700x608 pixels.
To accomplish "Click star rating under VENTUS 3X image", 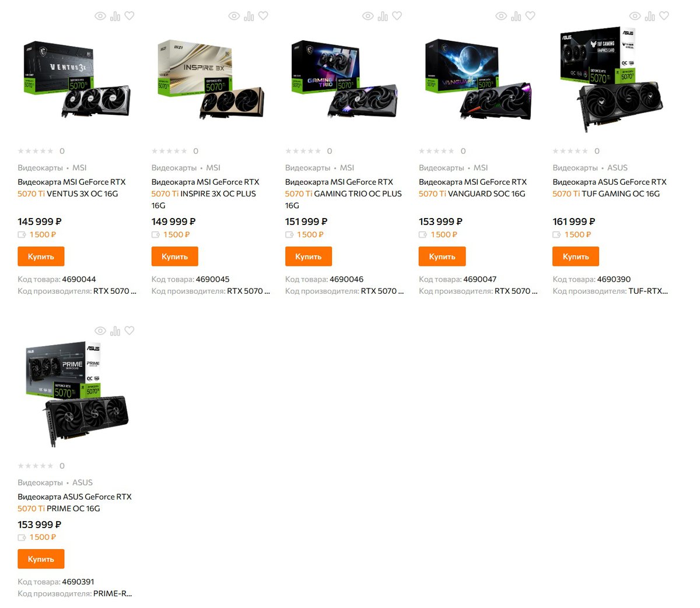I will click(x=36, y=151).
